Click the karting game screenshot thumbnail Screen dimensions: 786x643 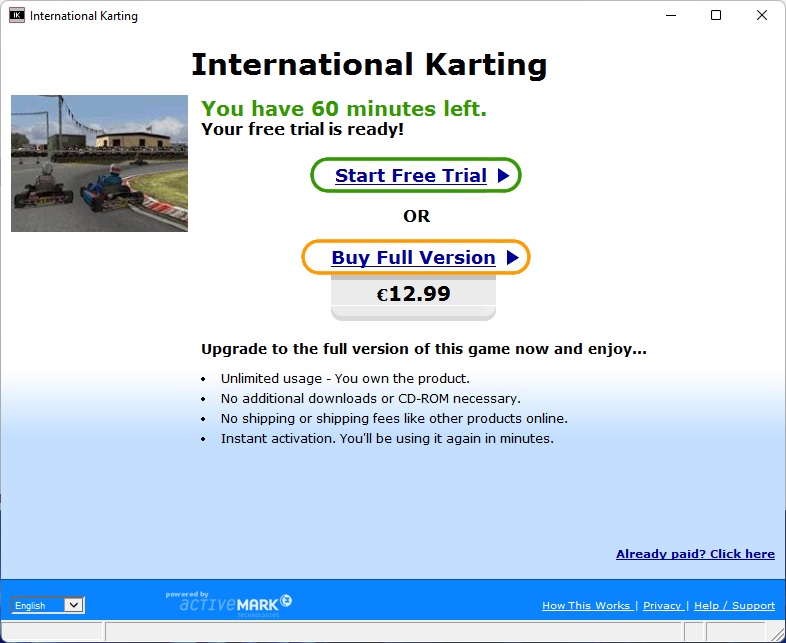tap(99, 163)
